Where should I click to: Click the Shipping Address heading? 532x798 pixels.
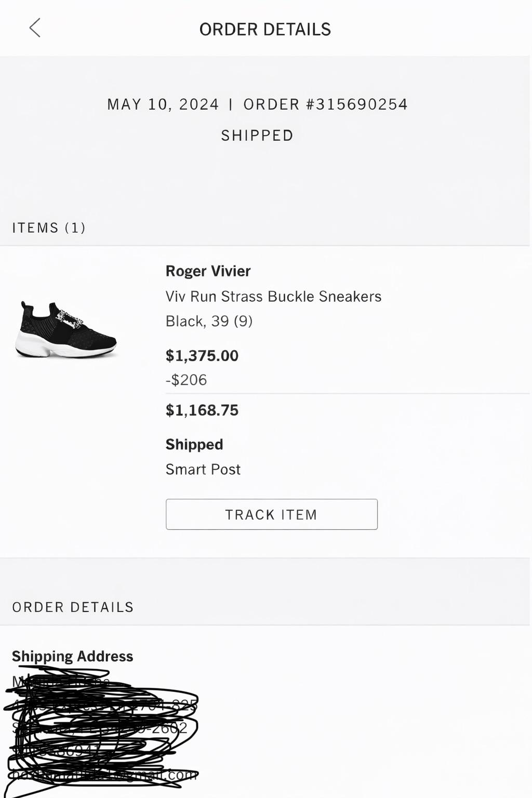(x=72, y=656)
